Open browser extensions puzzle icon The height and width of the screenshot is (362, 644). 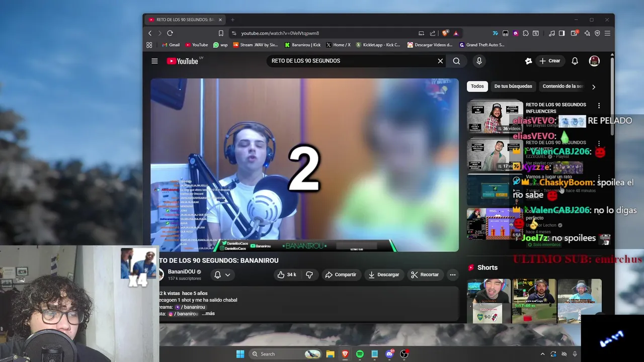[526, 33]
